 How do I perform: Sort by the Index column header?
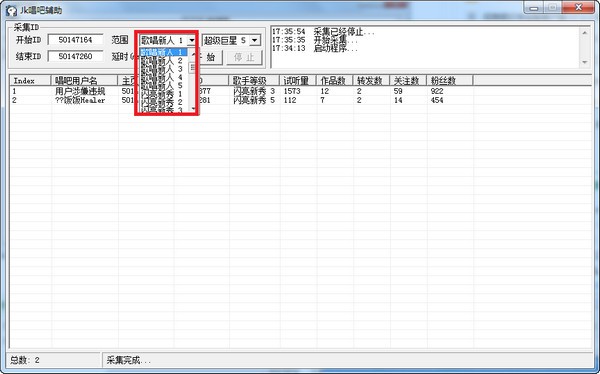(30, 81)
